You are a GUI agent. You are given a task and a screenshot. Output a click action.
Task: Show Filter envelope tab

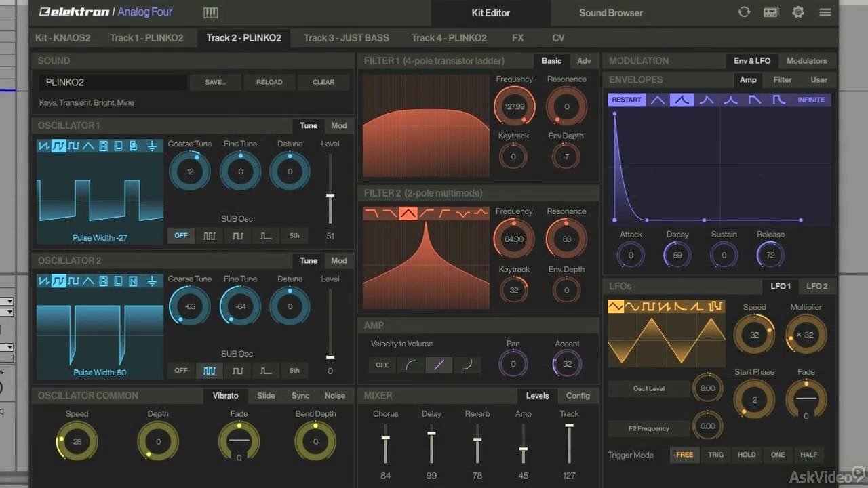click(783, 79)
